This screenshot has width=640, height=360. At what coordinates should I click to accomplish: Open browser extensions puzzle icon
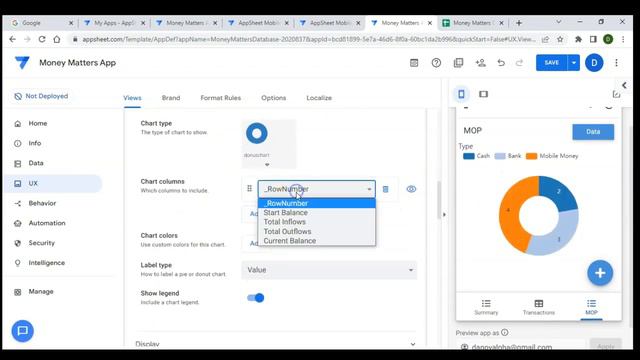[578, 39]
